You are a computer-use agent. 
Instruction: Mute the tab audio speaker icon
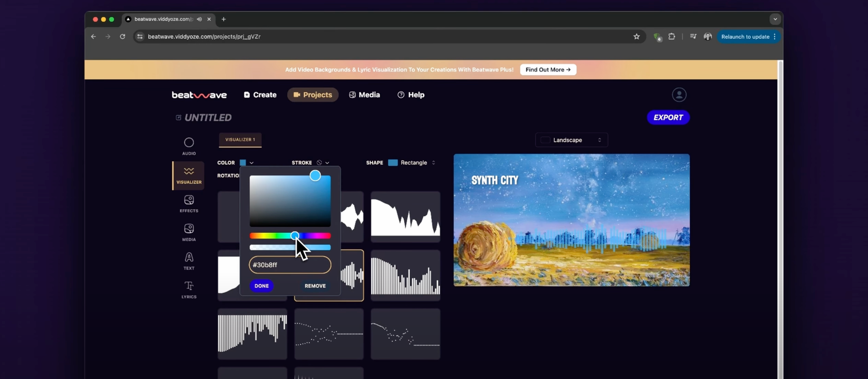[199, 19]
